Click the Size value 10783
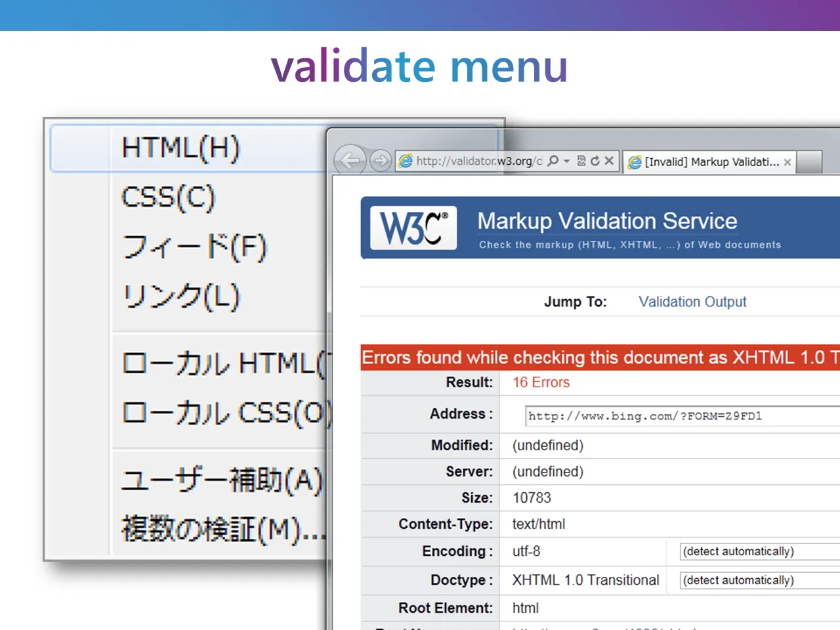Screen dimensions: 840x630 pyautogui.click(x=532, y=498)
